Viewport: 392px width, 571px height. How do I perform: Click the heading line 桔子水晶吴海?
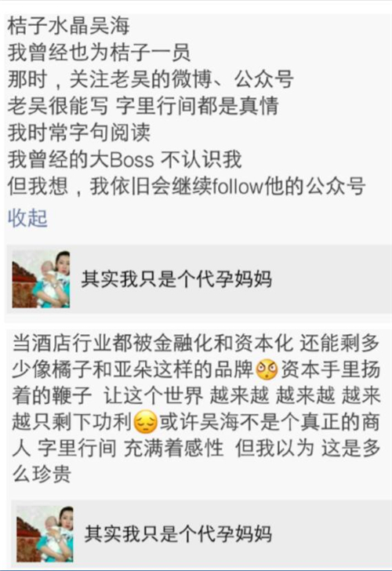click(x=68, y=27)
